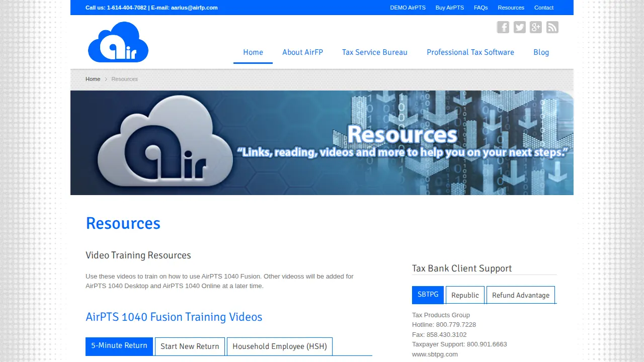Click the Resources breadcrumb text
Screen dimensions: 644x362
point(124,79)
